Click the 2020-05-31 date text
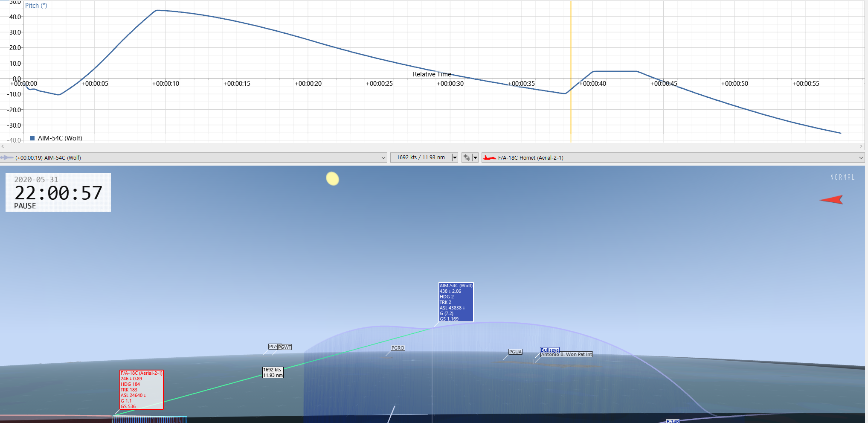Viewport: 868px width, 423px height. point(36,180)
